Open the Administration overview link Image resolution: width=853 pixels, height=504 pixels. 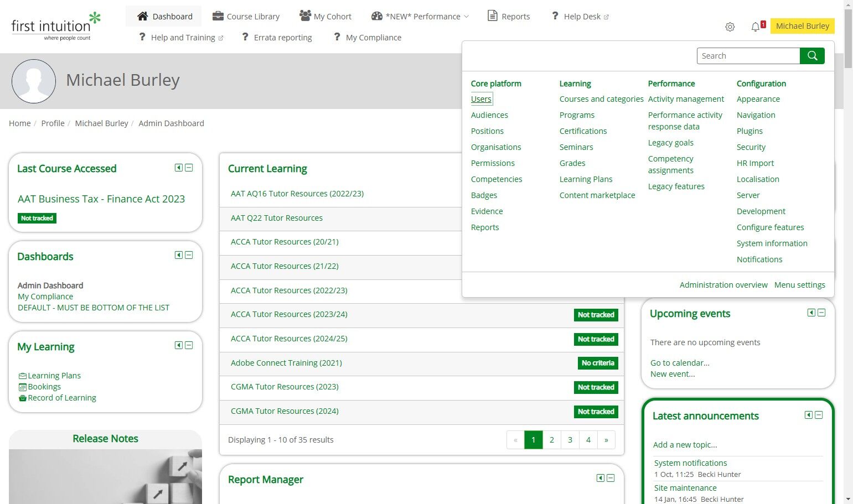pyautogui.click(x=723, y=285)
